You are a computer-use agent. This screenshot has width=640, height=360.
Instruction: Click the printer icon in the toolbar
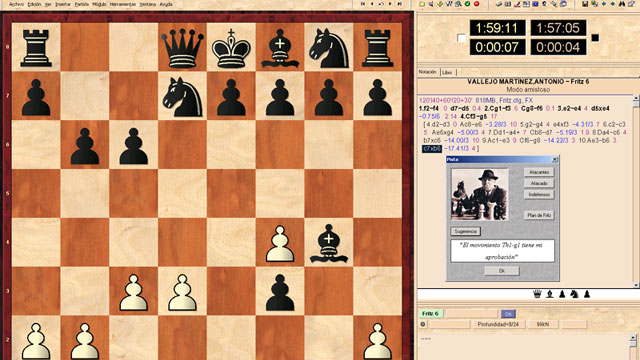point(499,4)
